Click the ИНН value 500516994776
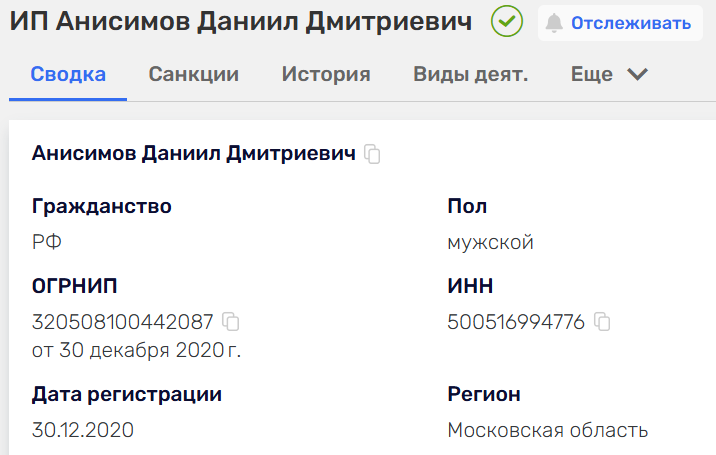 coord(516,322)
